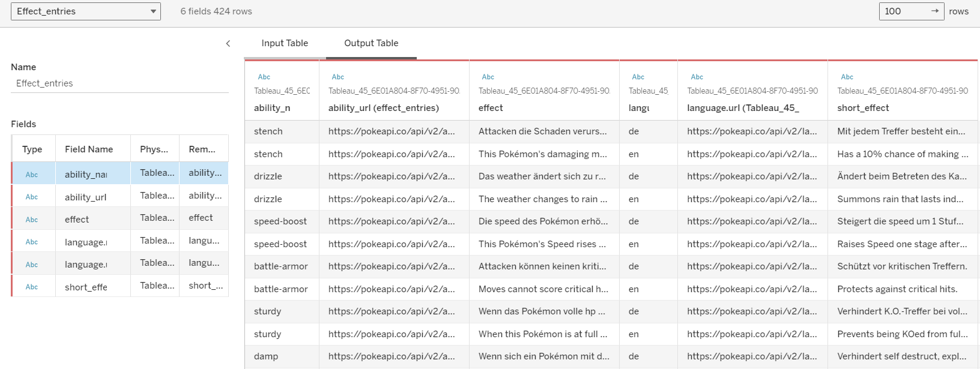
Task: Collapse the left fields pane with chevron
Action: (x=228, y=43)
